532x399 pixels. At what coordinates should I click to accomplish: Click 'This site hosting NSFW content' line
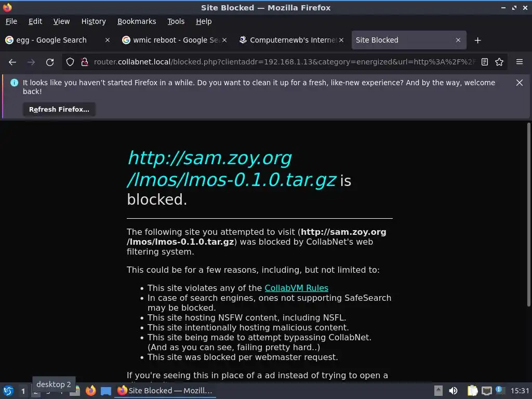(247, 318)
